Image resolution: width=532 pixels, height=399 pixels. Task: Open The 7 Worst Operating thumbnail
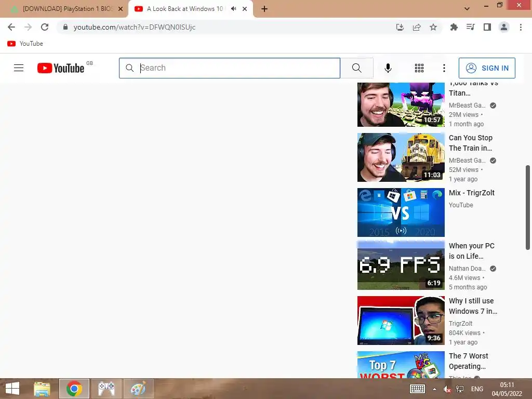[x=401, y=365]
